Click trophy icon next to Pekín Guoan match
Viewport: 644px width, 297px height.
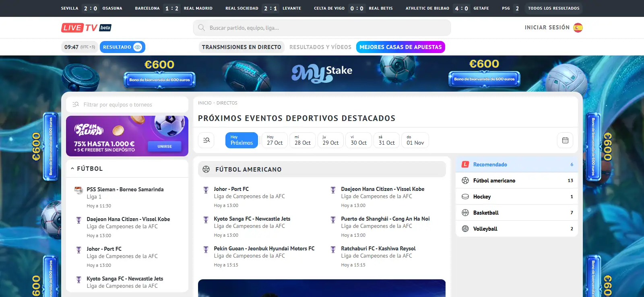pyautogui.click(x=206, y=250)
